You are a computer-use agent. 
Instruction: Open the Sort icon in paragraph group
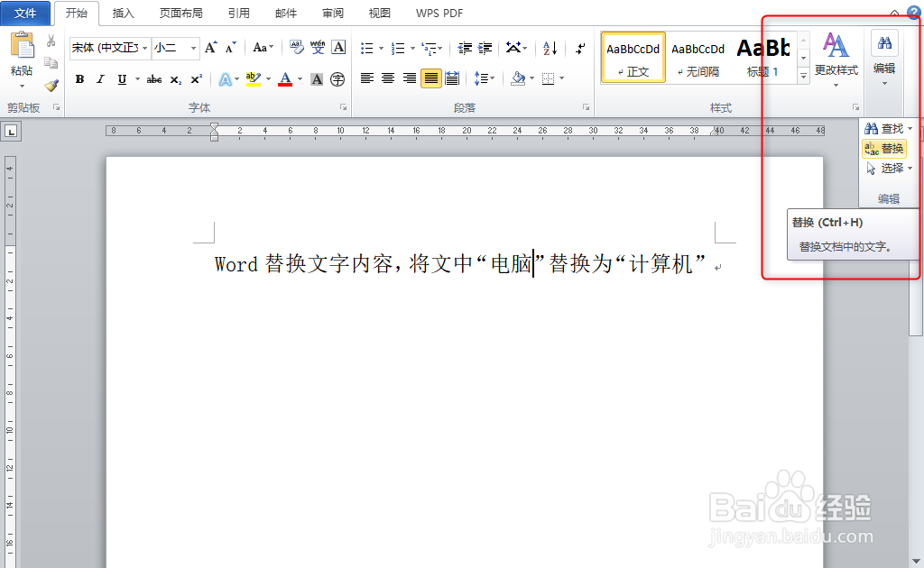click(549, 47)
